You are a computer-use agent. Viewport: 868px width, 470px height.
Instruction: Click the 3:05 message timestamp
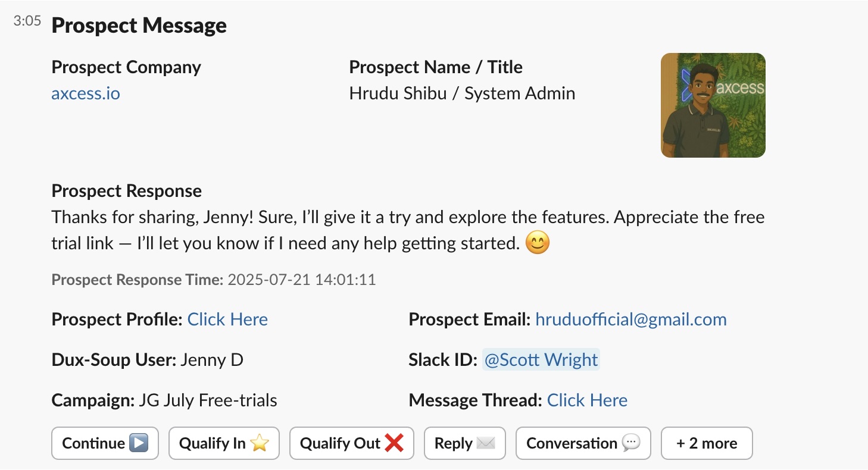click(27, 22)
